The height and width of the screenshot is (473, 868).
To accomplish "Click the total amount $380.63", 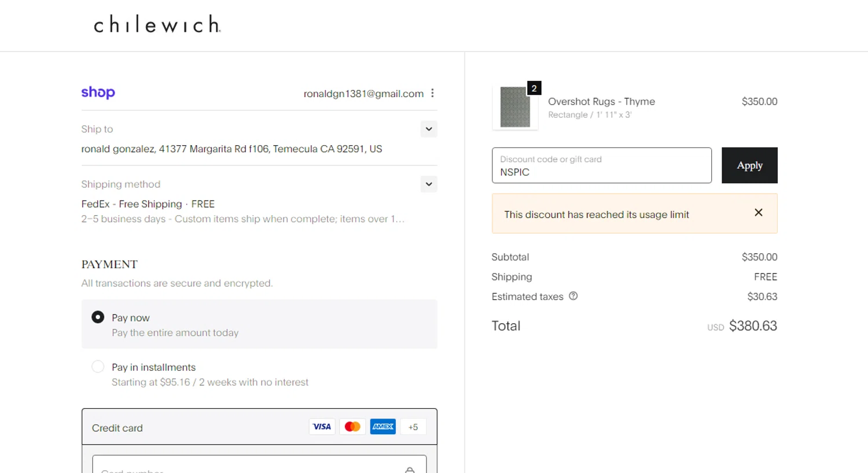I will pos(753,326).
